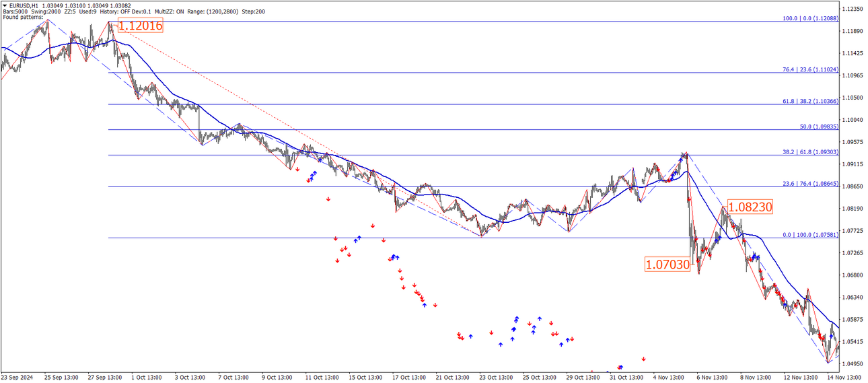Click 1.10040 on the price scale
The width and height of the screenshot is (868, 383).
click(x=853, y=120)
